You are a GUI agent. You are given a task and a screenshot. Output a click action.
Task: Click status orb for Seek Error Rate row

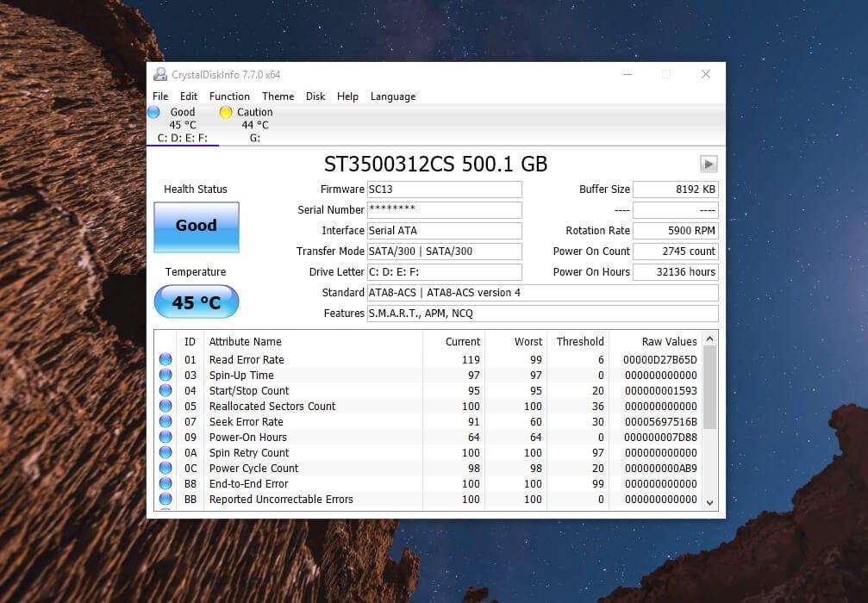(x=165, y=421)
